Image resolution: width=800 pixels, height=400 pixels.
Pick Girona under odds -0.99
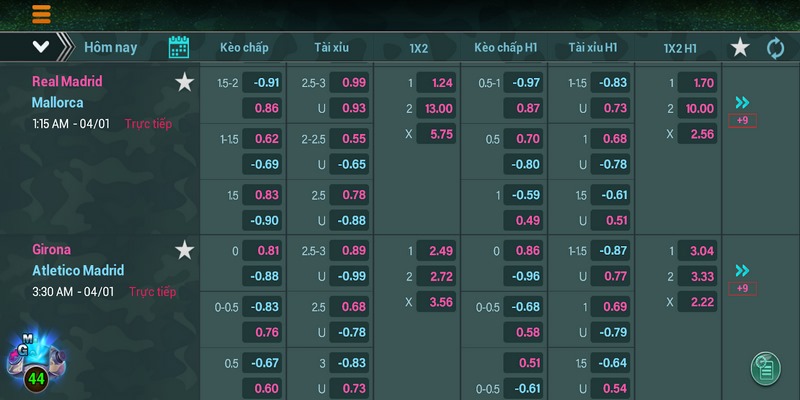pos(349,276)
